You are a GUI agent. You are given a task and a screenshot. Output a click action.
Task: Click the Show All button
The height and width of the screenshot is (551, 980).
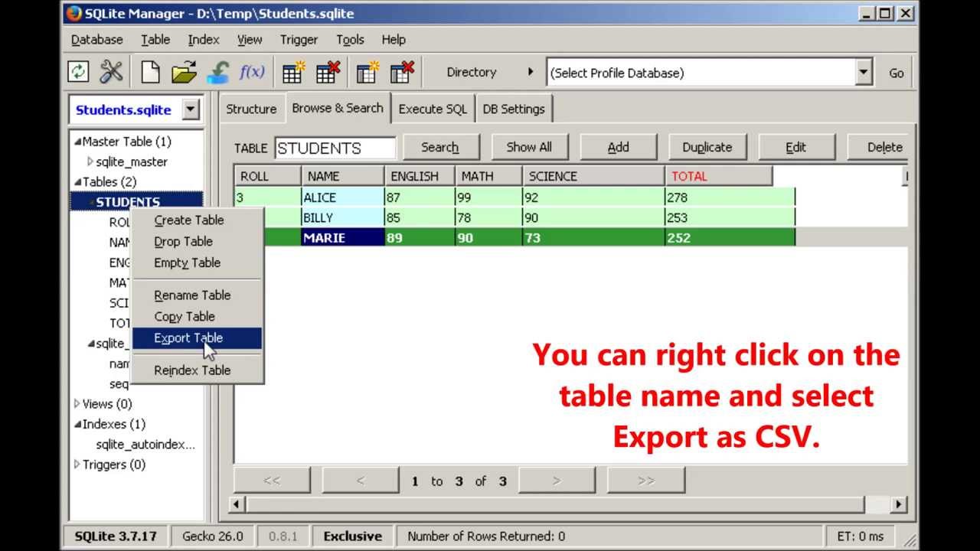[529, 148]
